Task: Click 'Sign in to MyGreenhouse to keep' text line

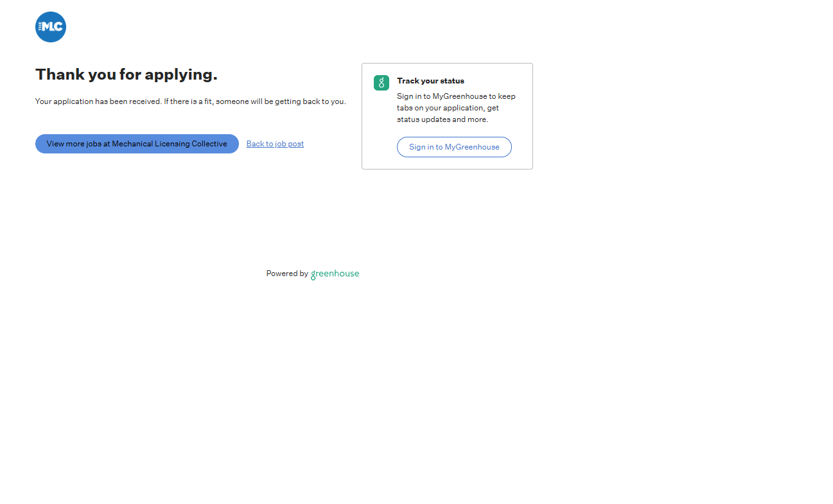Action: pos(456,96)
